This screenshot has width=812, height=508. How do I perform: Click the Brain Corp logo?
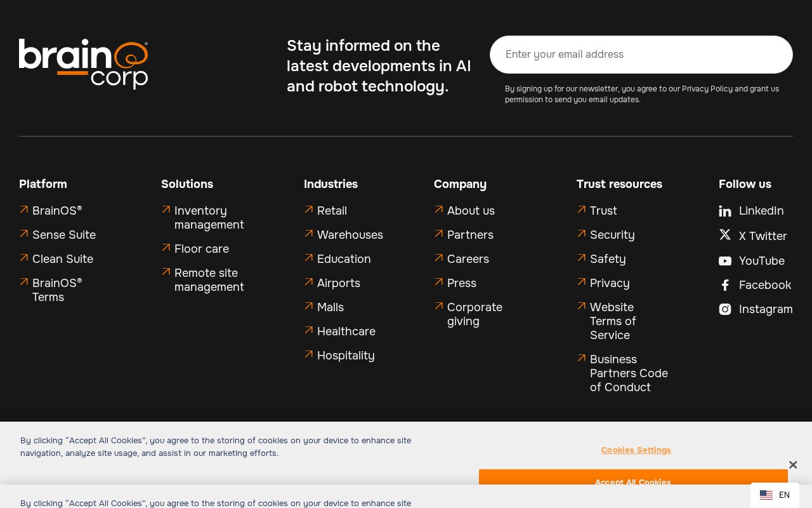click(84, 63)
